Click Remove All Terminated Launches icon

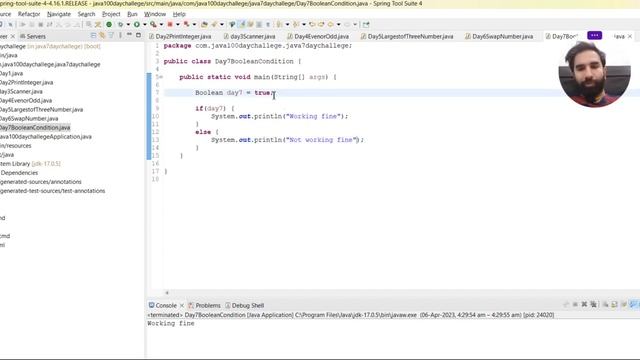pyautogui.click(x=593, y=304)
